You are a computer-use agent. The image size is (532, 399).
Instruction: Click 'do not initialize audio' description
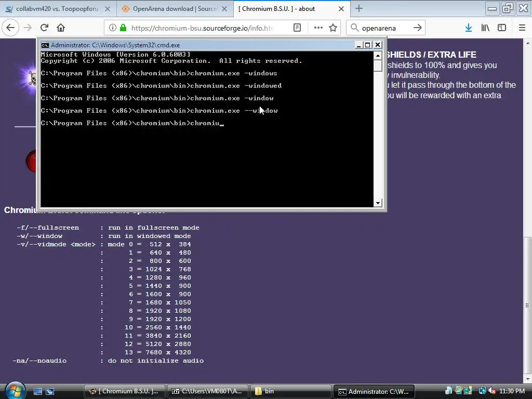tap(156, 361)
